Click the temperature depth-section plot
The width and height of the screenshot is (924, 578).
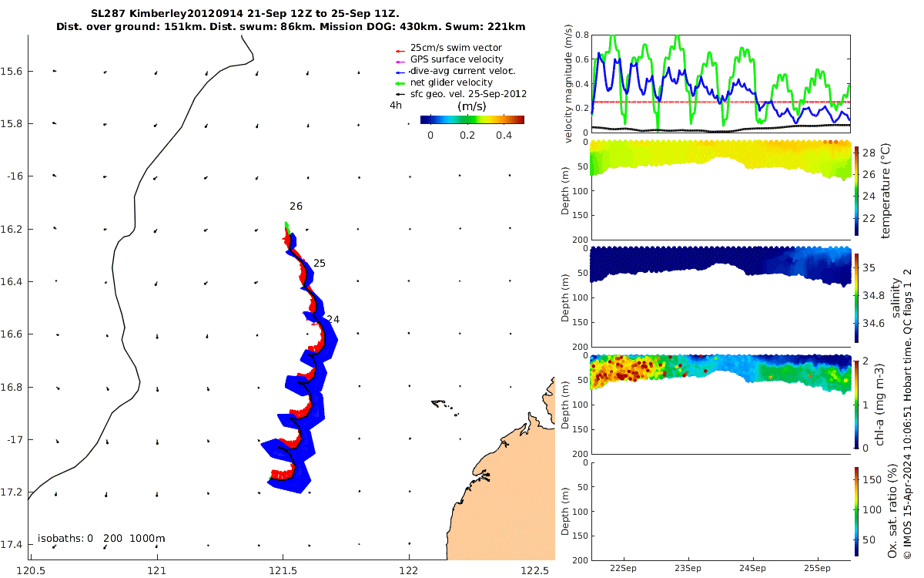pos(720,191)
